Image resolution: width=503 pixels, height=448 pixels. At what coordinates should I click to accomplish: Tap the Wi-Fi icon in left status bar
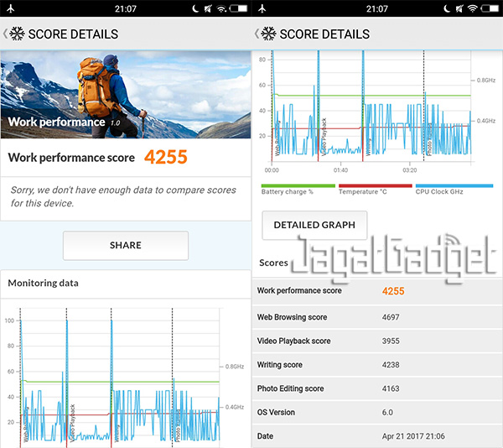click(220, 8)
